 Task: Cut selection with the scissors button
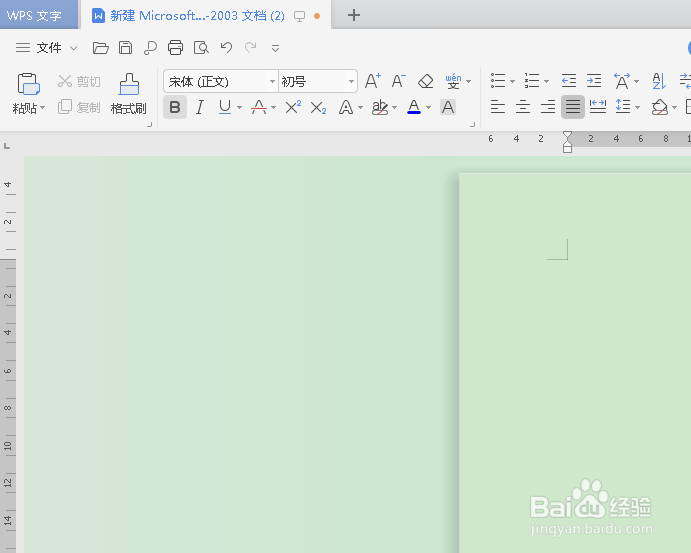(x=79, y=81)
